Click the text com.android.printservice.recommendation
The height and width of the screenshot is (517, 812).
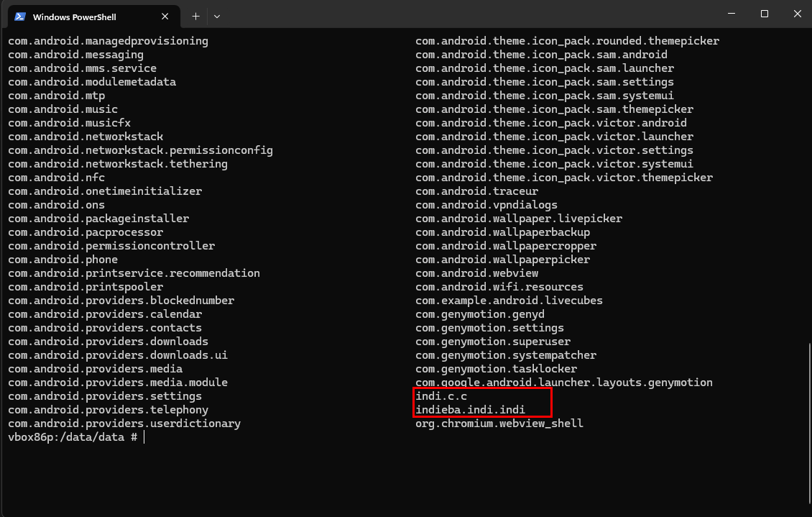click(134, 273)
